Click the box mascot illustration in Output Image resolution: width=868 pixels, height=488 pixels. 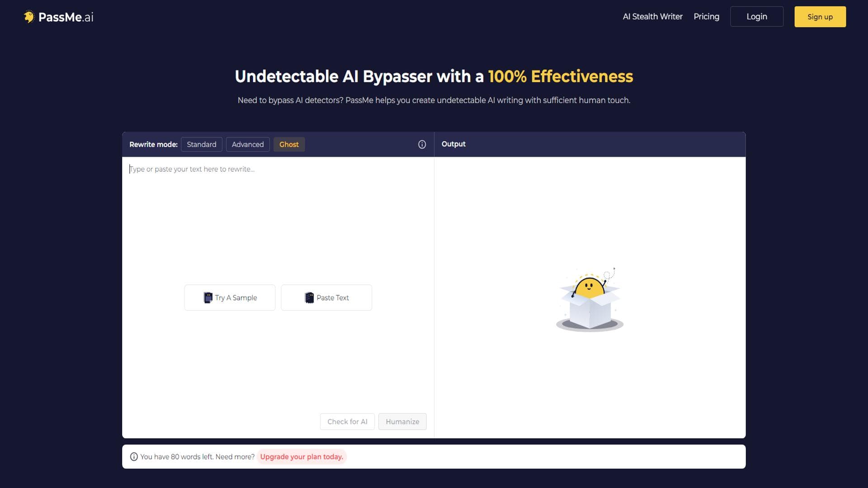pyautogui.click(x=590, y=300)
